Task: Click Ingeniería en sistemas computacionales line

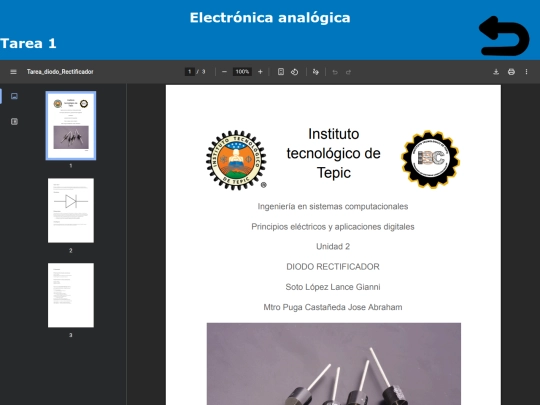Action: point(333,206)
